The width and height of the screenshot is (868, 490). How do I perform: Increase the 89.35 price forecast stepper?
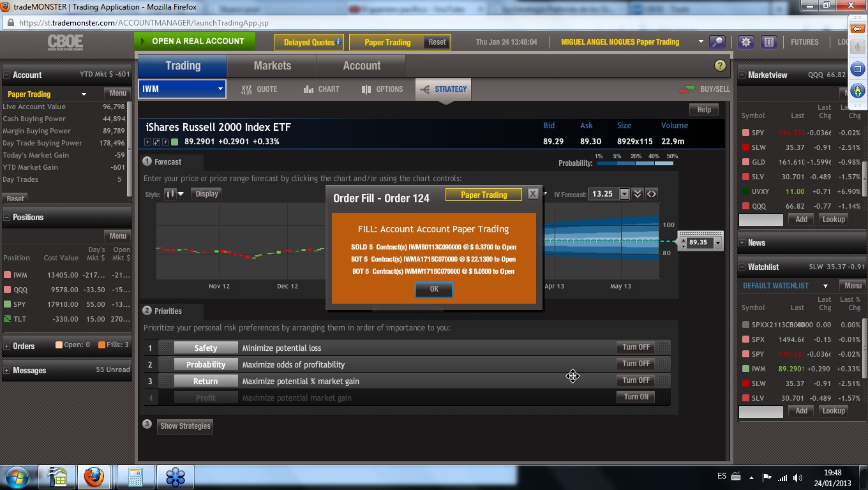click(684, 240)
